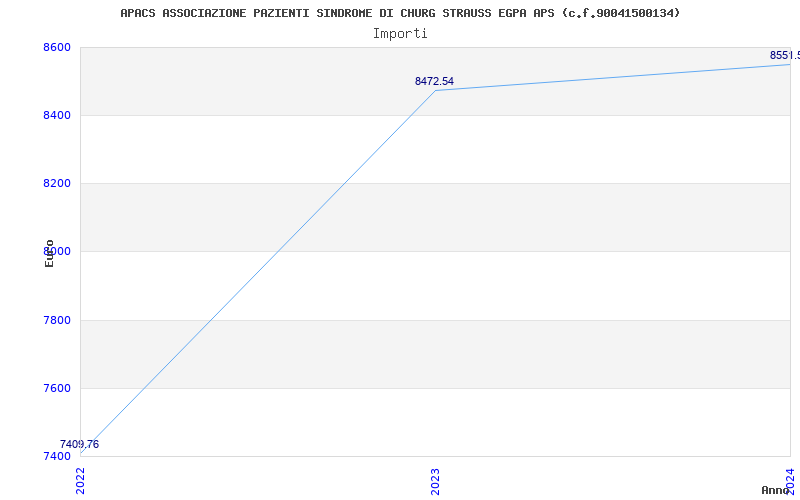Image resolution: width=800 pixels, height=500 pixels.
Task: Click y-axis tick 8200
Action: coord(57,183)
